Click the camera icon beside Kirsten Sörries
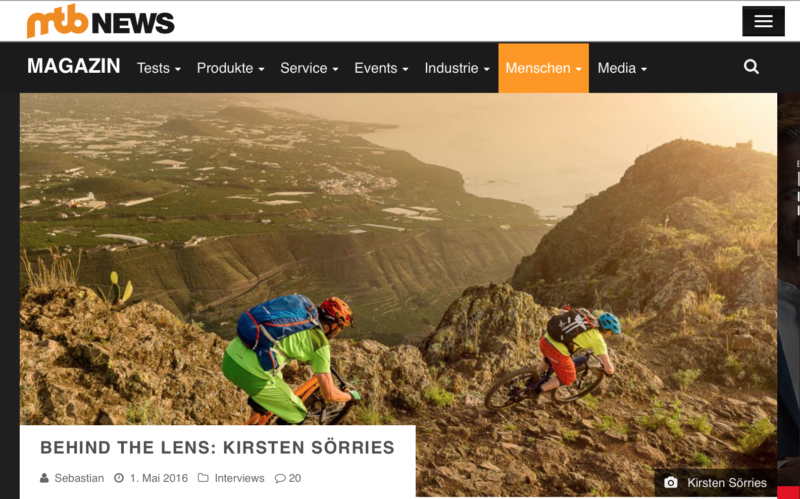Screen dimensions: 800x499 (x=670, y=482)
